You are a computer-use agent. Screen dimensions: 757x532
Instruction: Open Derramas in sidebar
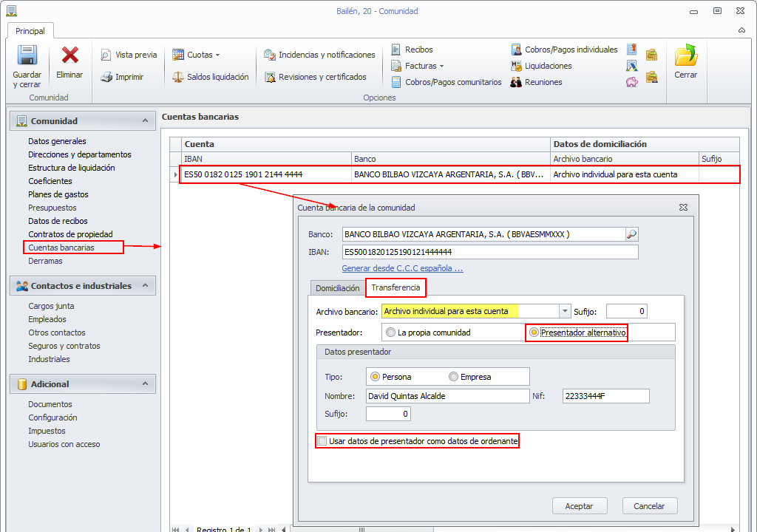[45, 261]
